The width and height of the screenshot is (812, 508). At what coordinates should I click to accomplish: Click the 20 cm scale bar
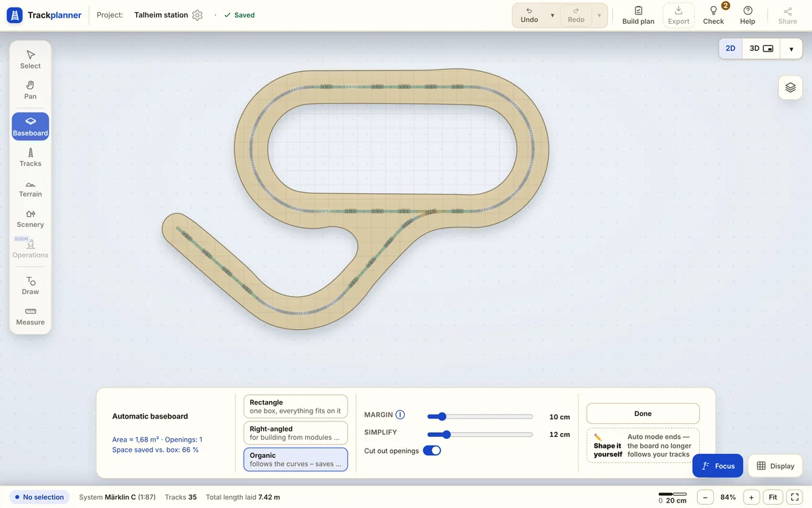pos(673,497)
